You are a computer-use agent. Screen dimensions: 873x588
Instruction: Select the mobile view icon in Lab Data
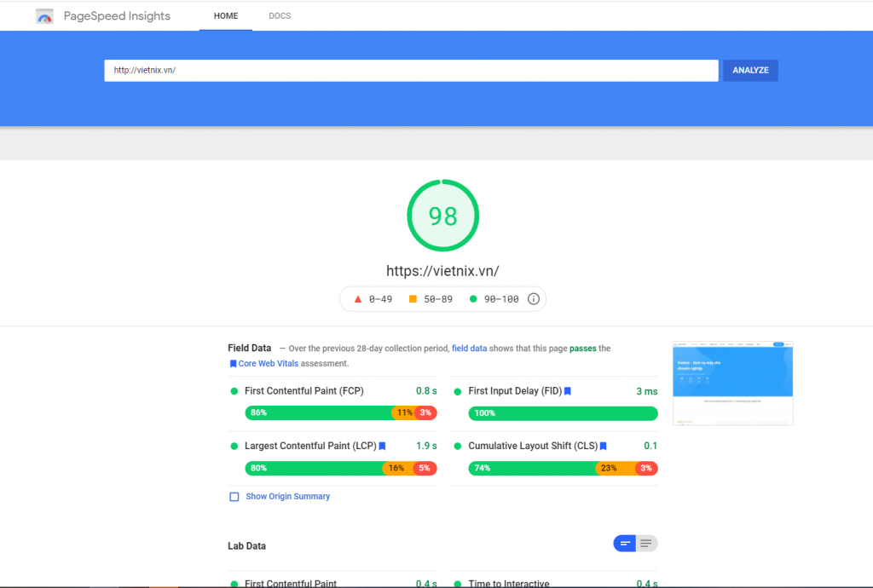(625, 543)
